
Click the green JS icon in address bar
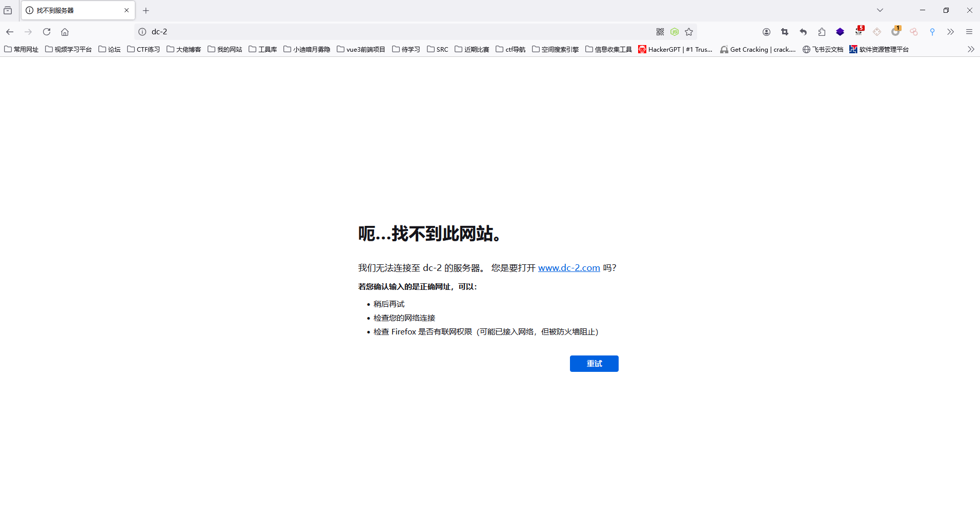675,32
